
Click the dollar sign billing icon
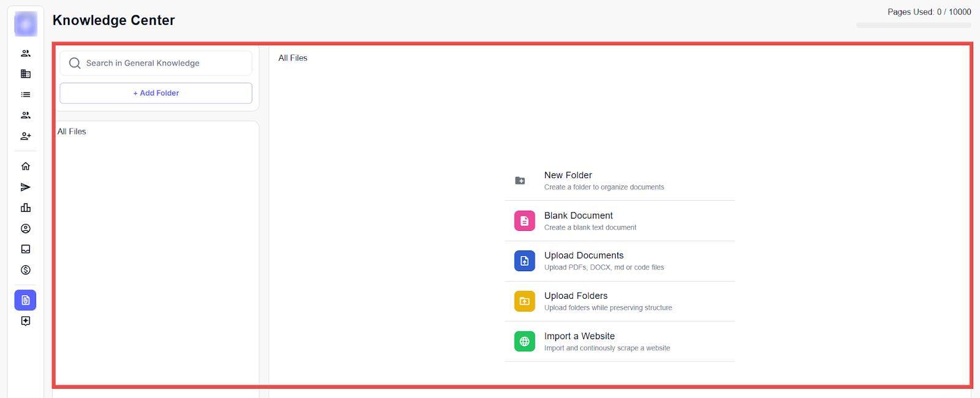click(26, 270)
